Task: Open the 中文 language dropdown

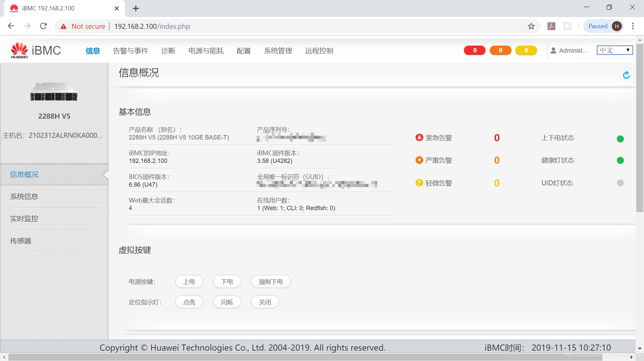Action: [615, 50]
